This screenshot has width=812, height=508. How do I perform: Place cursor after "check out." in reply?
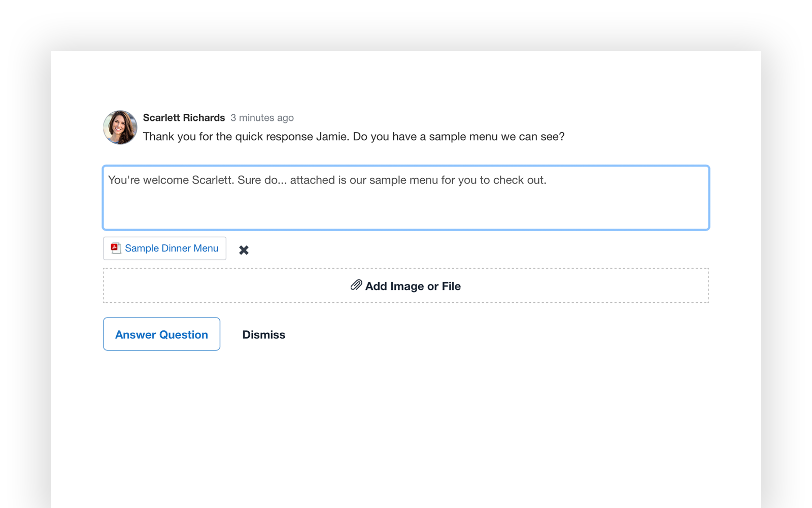[547, 180]
